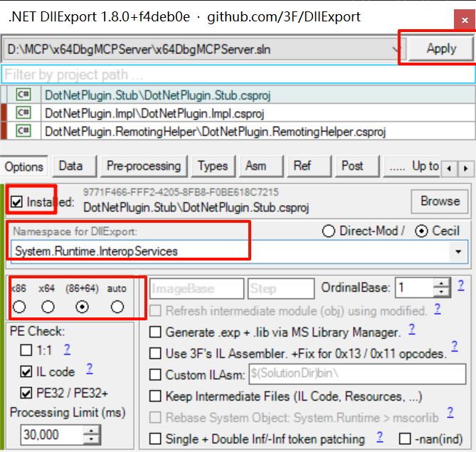Screen dimensions: 476x452
Task: Click C# icon of DotNetPlugin.Stub project
Action: 23,95
